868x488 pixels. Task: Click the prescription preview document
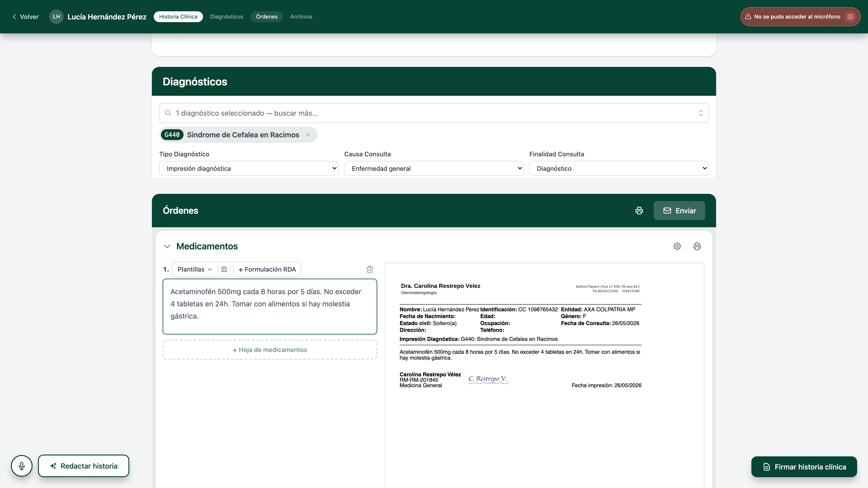coord(545,375)
